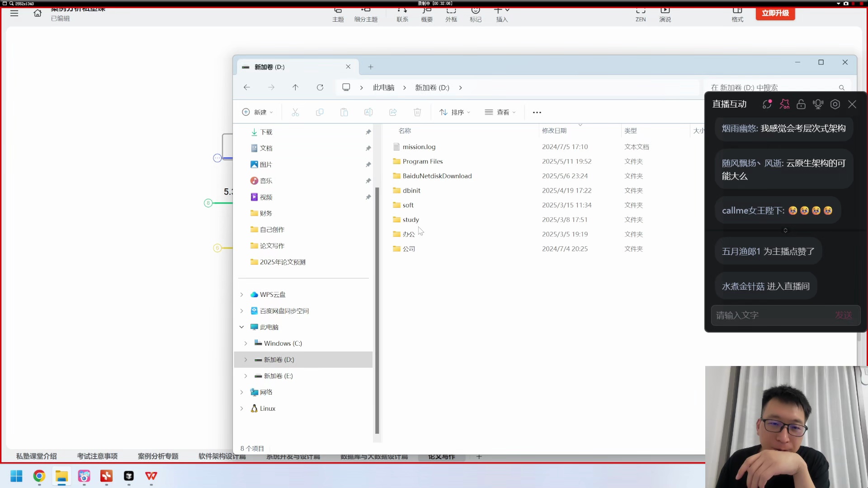Screen dimensions: 868x488
Task: Click the Refresh icon in Explorer
Action: click(320, 88)
